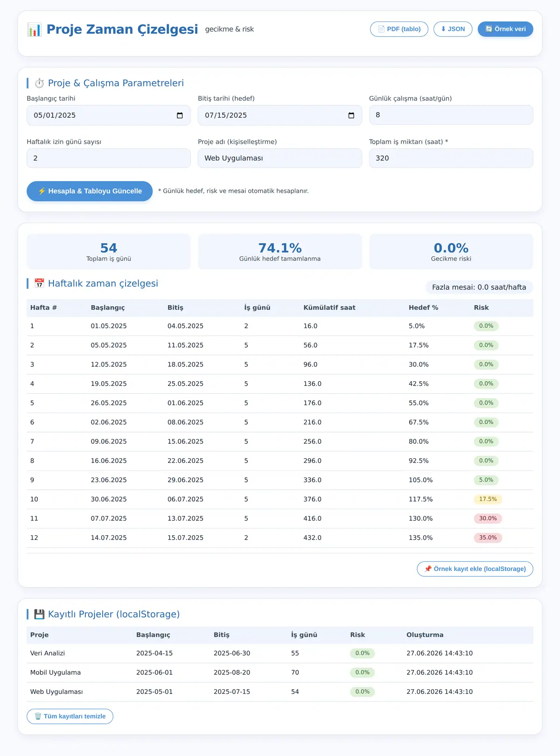Click the 74.1% Günlük hedef tamamlanma card
Image resolution: width=560 pixels, height=756 pixels.
point(280,252)
